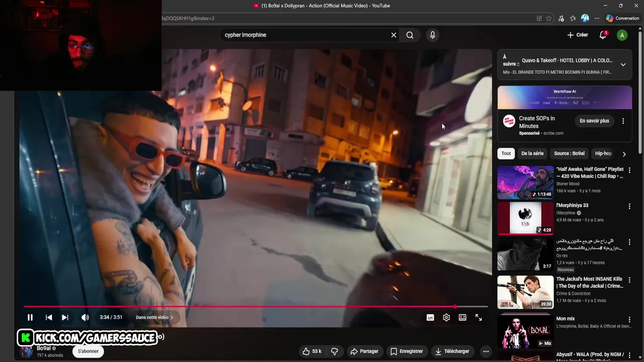Viewport: 644px width, 362px height.
Task: Open the player settings gear
Action: pyautogui.click(x=446, y=317)
